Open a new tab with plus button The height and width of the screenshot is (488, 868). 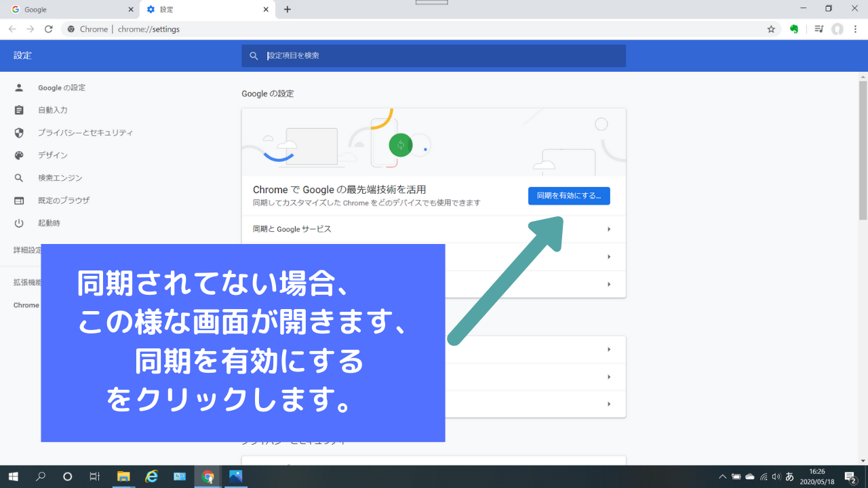pos(288,9)
